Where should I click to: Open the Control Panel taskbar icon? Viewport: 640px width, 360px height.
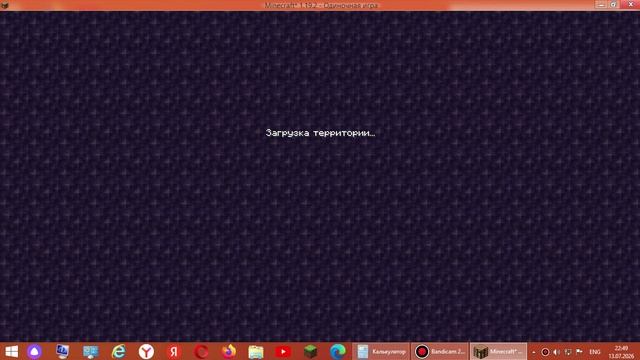(x=90, y=351)
